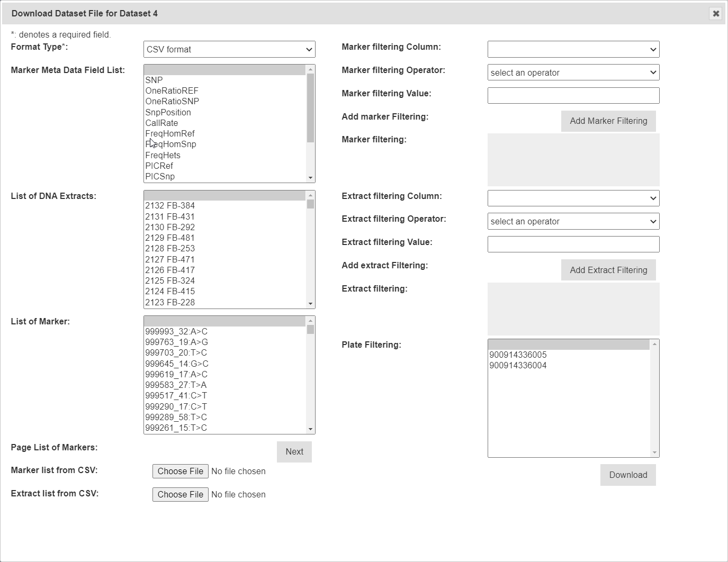Click the Download button
728x562 pixels.
click(x=627, y=475)
